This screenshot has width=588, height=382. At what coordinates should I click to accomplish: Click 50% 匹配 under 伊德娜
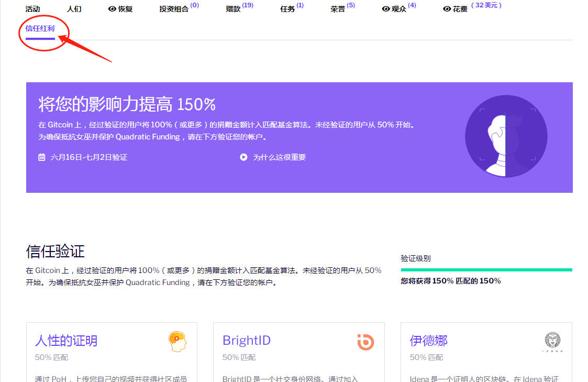pyautogui.click(x=426, y=357)
